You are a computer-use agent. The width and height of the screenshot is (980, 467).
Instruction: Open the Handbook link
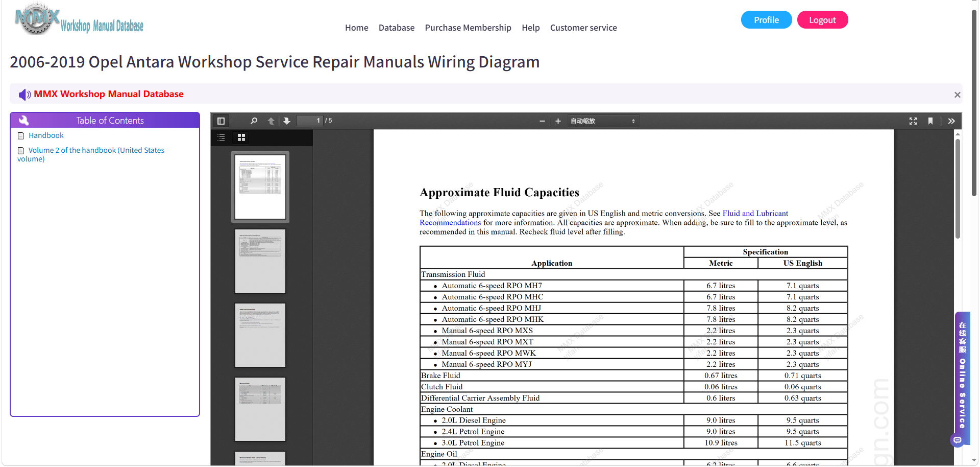pos(46,135)
